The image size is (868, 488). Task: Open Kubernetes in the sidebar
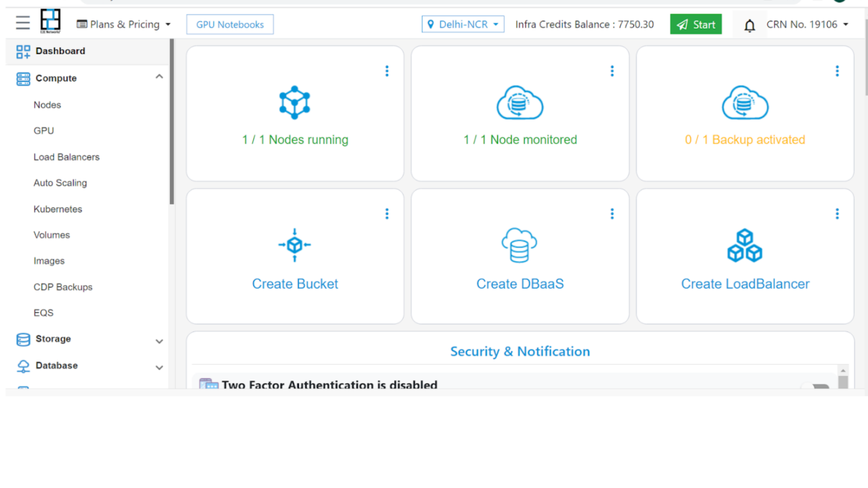tap(58, 209)
